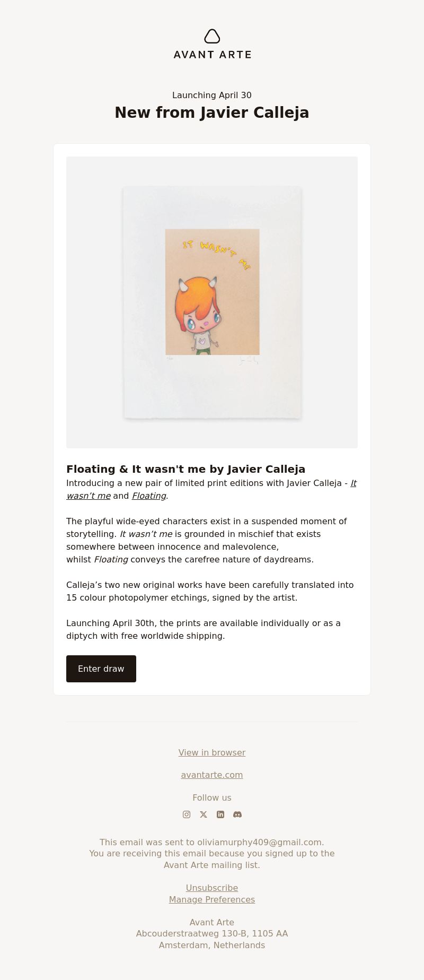Image resolution: width=424 pixels, height=980 pixels.
Task: Click the Floating & It wasn't me subheading
Action: (185, 469)
